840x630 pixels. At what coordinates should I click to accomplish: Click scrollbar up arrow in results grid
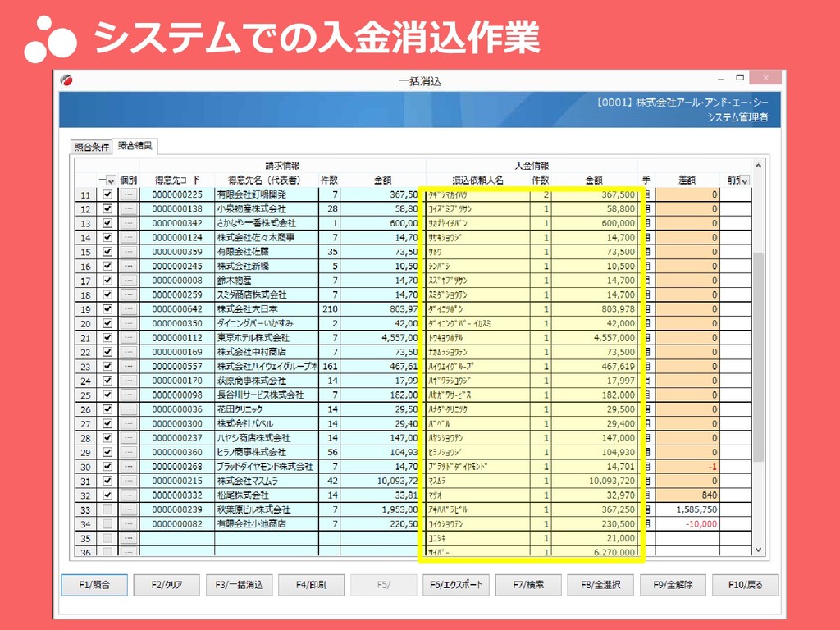pyautogui.click(x=758, y=166)
